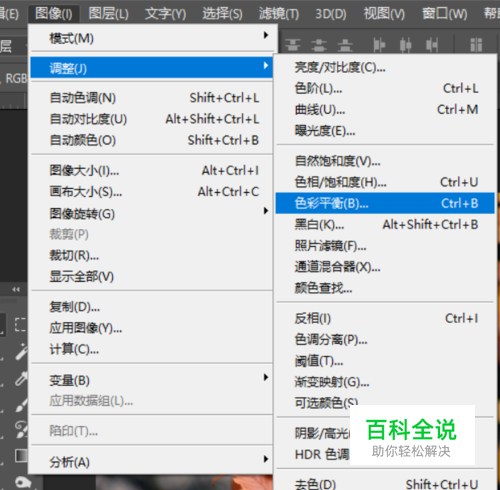Open 可选颜色(S) adjustment

[326, 403]
